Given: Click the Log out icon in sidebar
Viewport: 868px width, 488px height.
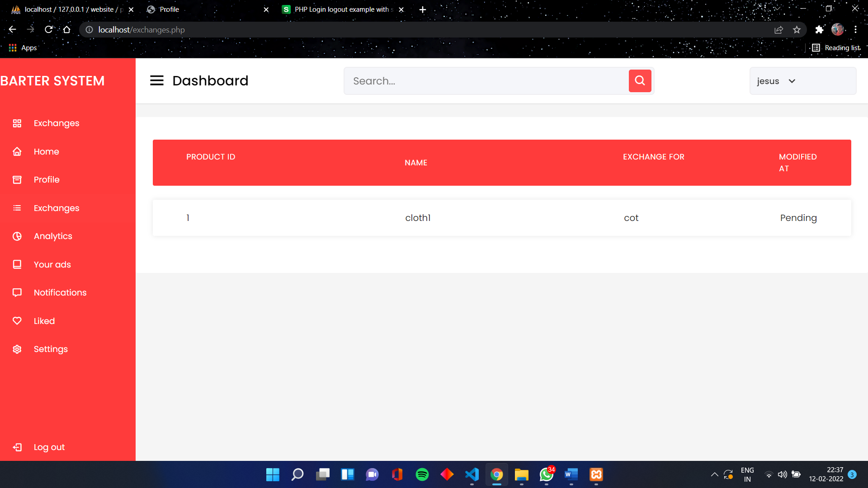Looking at the screenshot, I should (x=17, y=447).
